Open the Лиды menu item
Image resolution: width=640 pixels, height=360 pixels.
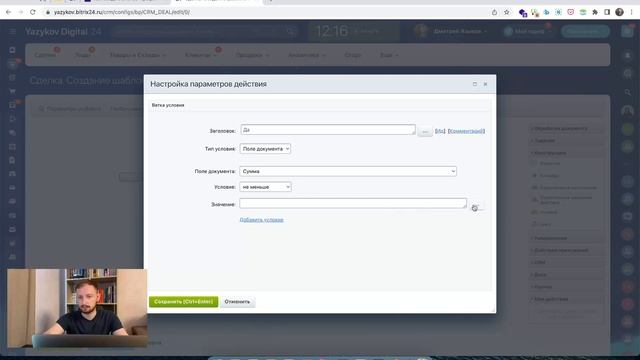point(83,55)
